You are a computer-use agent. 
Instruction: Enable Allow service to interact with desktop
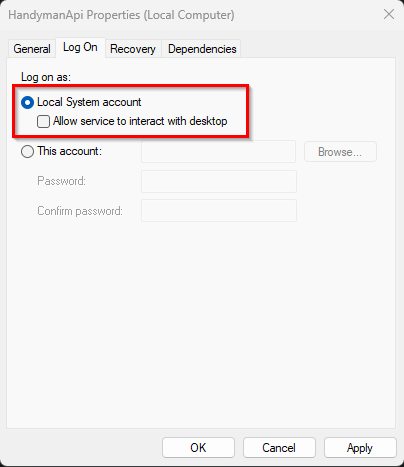coord(43,121)
